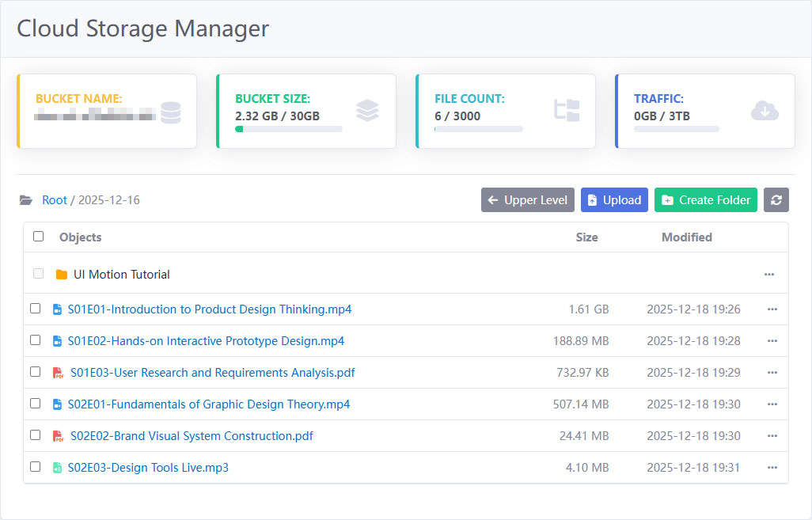Click the Bucket Size usage progress bar
Image resolution: width=812 pixels, height=520 pixels.
coord(288,129)
